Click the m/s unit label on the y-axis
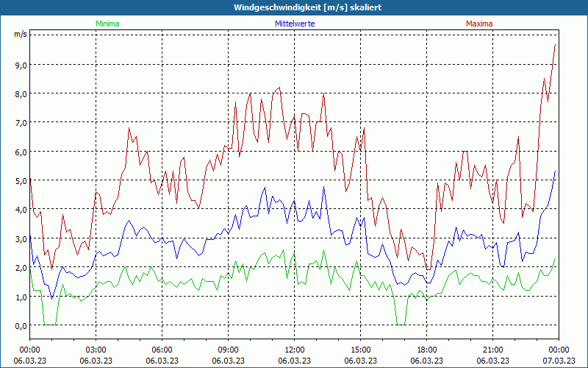588x368 pixels. pos(21,34)
